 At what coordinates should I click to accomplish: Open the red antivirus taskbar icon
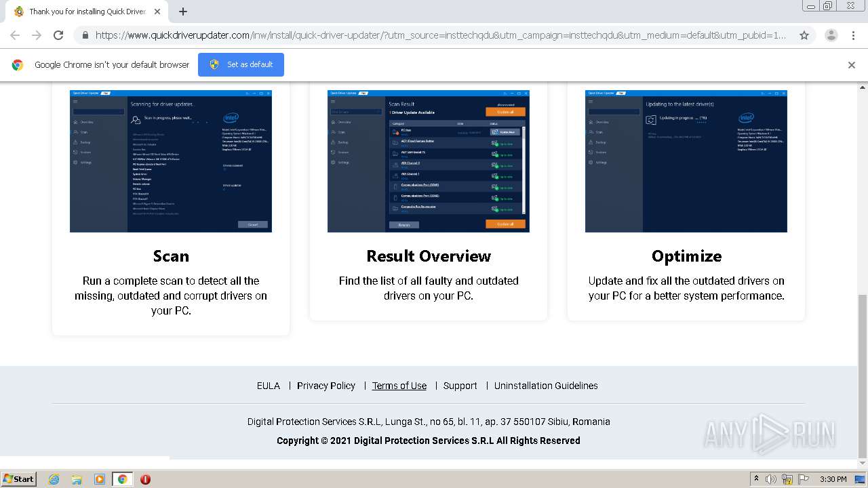(x=145, y=479)
